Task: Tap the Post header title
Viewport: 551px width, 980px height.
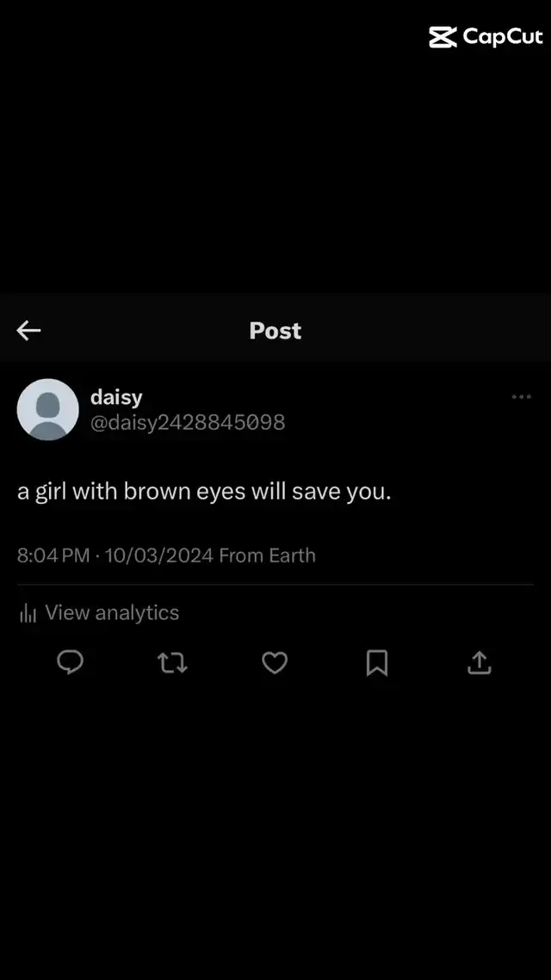Action: pos(275,330)
